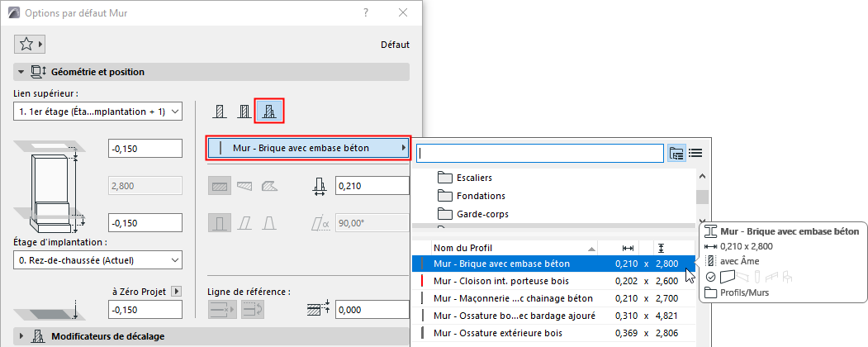Screen dimensions: 868x347
Task: Click the straight wall geometry icon
Action: click(x=220, y=187)
